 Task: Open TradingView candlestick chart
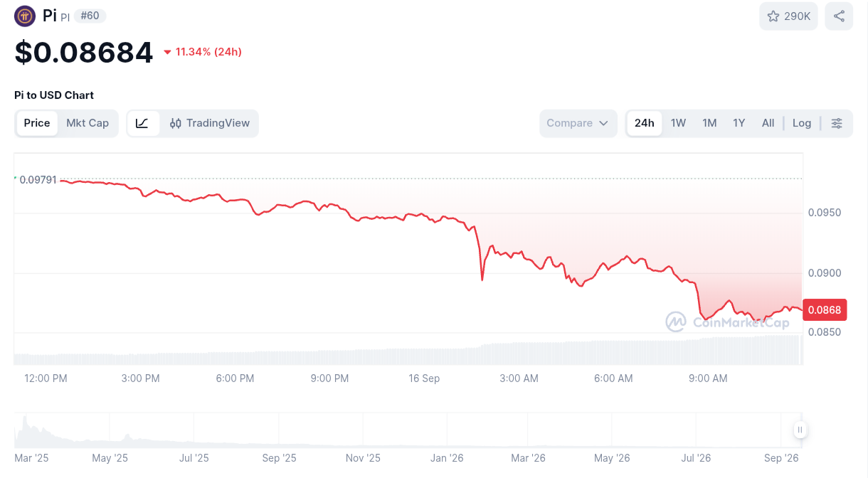(x=210, y=123)
